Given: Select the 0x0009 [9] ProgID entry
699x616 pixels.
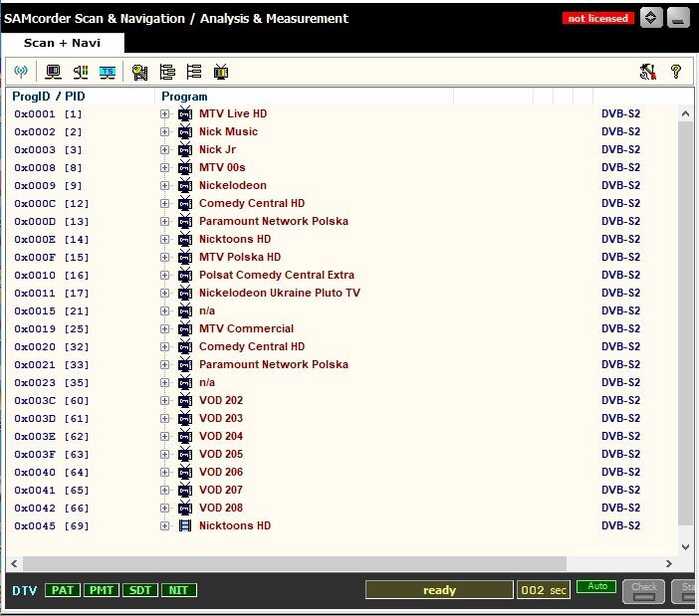Looking at the screenshot, I should click(x=48, y=186).
